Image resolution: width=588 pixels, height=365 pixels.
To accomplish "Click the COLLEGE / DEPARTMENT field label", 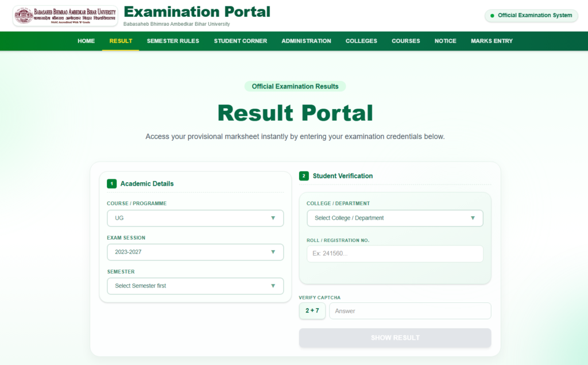I will [338, 203].
